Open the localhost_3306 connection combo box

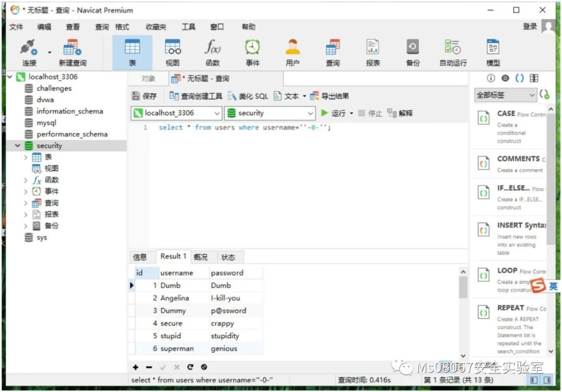(176, 113)
